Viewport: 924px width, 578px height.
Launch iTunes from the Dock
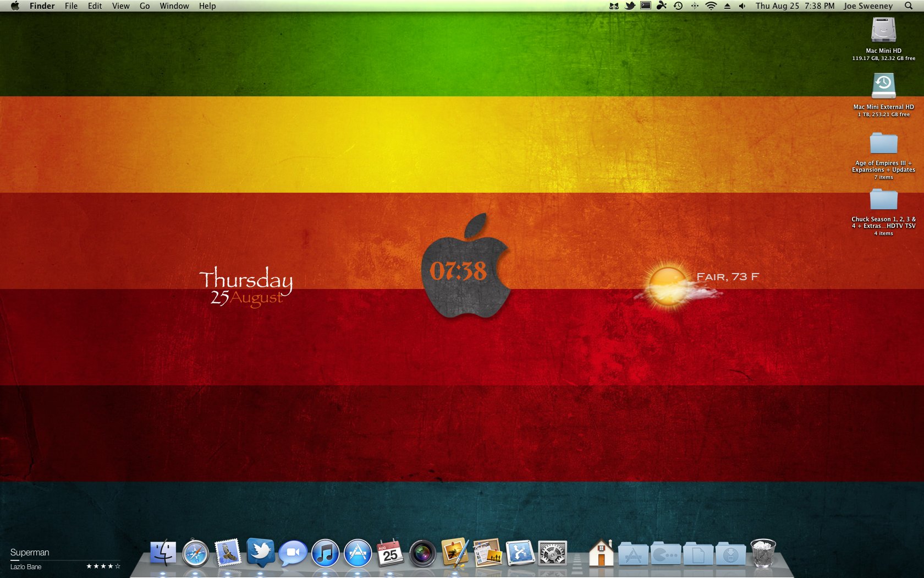point(325,553)
